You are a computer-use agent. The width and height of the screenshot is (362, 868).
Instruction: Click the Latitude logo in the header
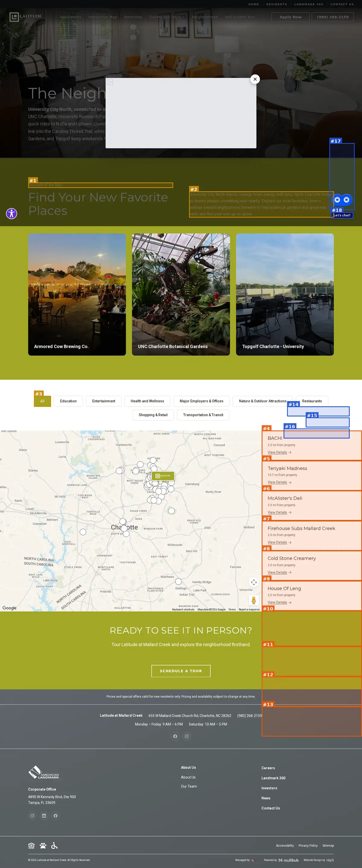pyautogui.click(x=26, y=17)
